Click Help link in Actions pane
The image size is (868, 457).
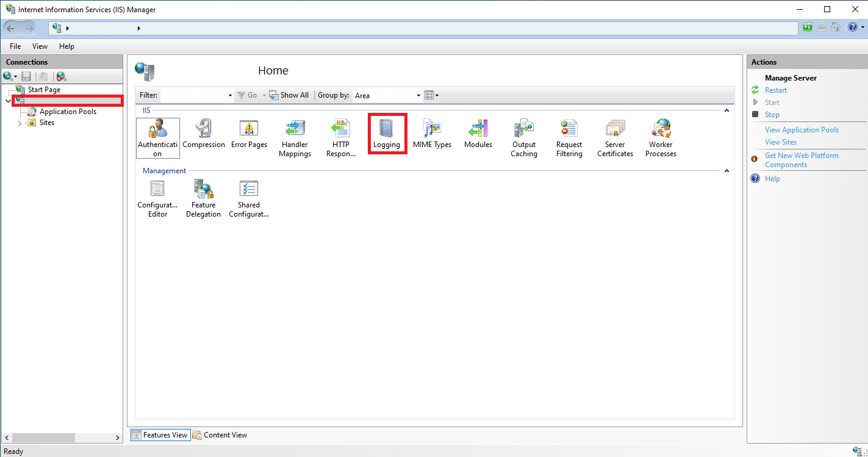click(x=772, y=179)
